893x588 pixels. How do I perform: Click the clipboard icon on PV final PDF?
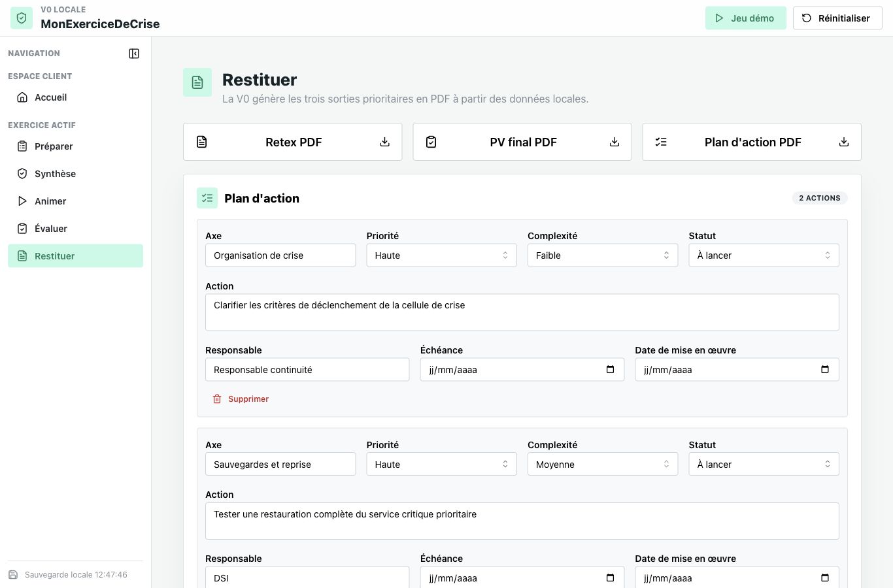click(431, 142)
